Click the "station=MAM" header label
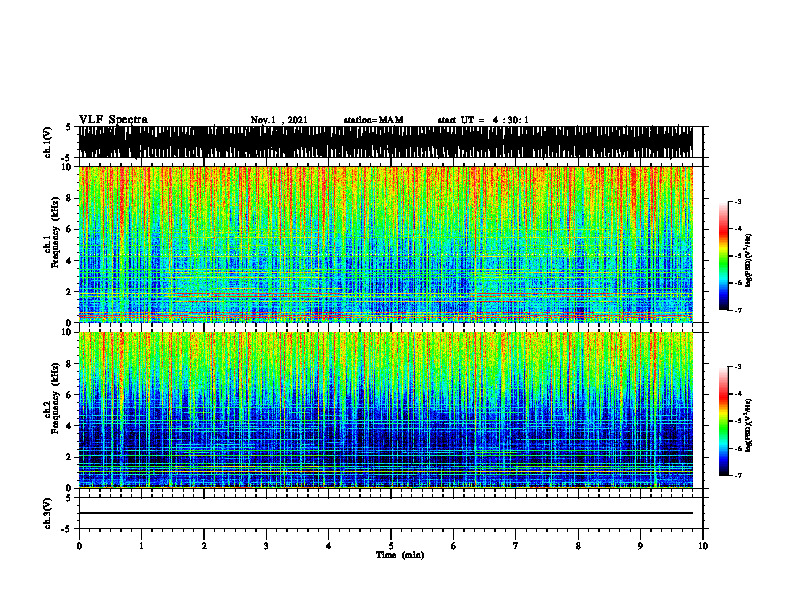The image size is (792, 612). click(x=373, y=120)
